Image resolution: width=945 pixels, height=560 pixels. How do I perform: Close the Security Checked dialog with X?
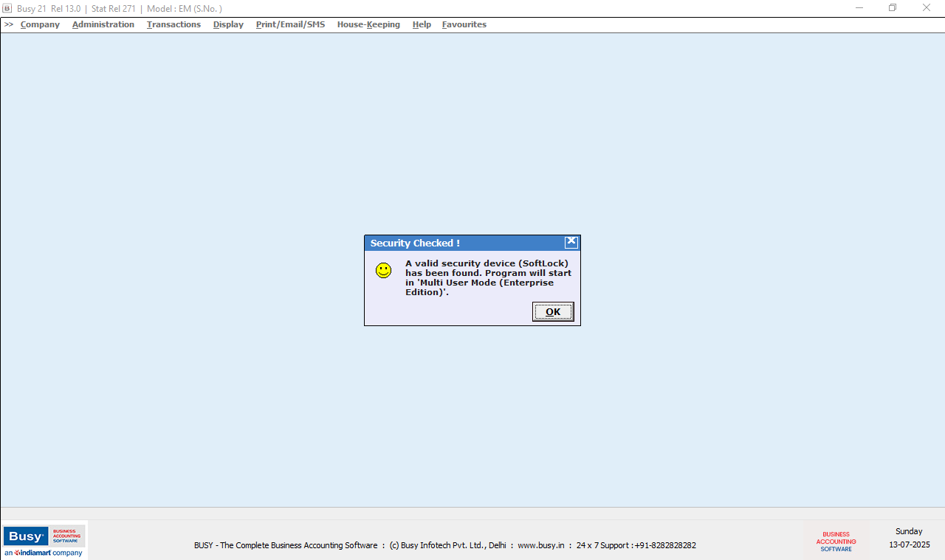[x=571, y=242]
